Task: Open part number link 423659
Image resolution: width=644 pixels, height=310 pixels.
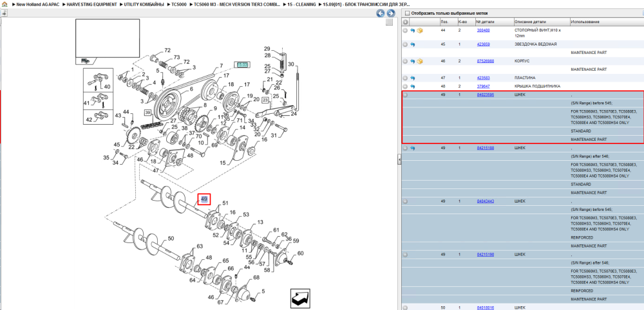Action: [x=483, y=44]
